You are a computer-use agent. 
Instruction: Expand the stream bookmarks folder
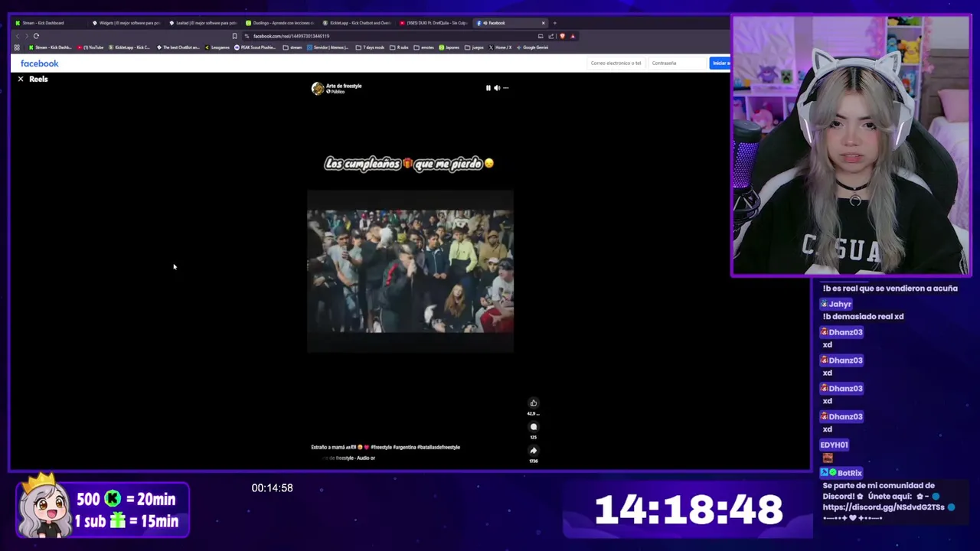click(292, 47)
